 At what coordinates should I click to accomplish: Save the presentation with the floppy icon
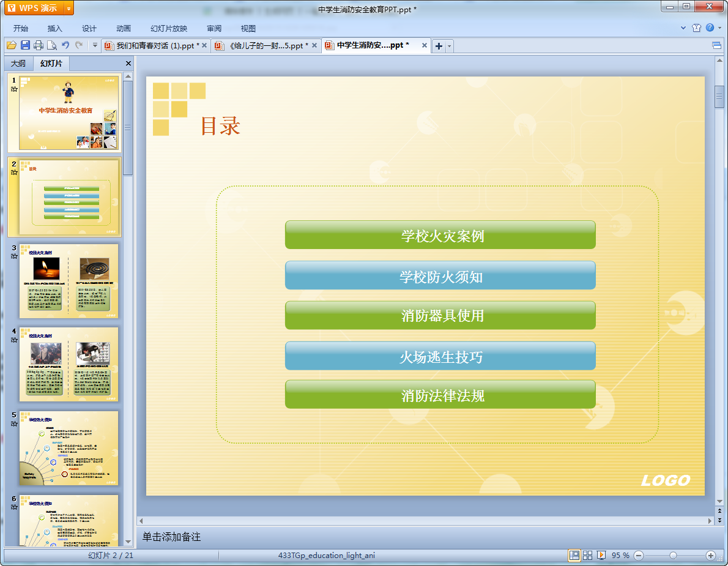(x=25, y=45)
